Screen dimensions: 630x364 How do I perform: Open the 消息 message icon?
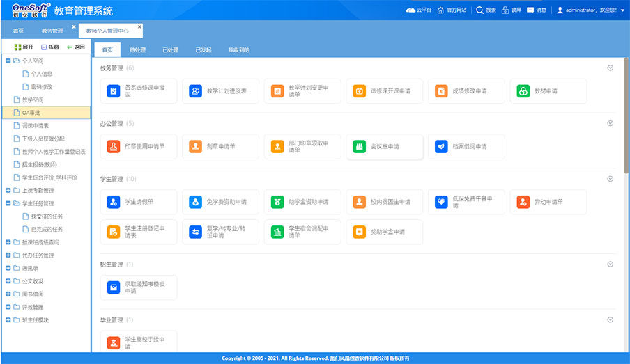pyautogui.click(x=530, y=10)
